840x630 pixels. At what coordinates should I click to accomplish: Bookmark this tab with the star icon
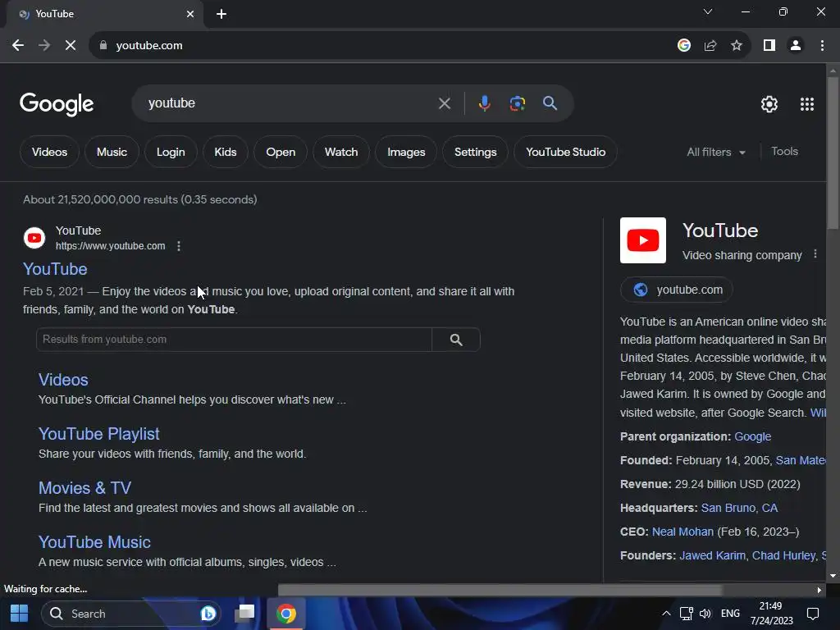[x=737, y=46]
